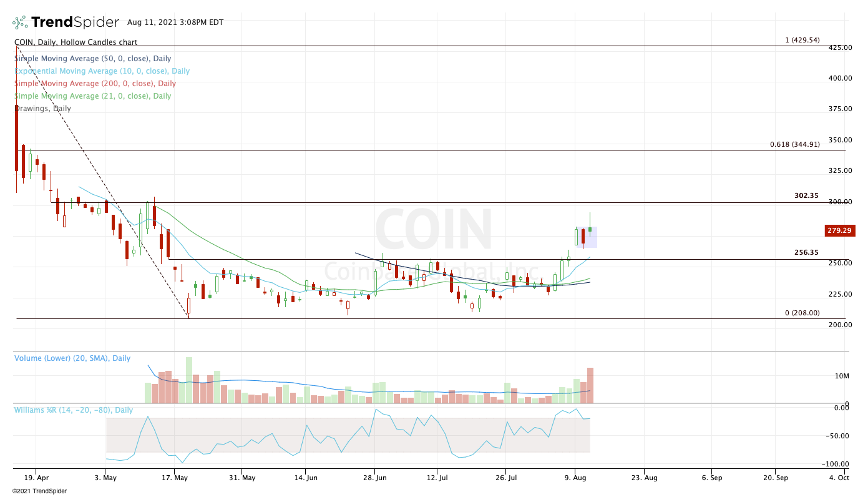The width and height of the screenshot is (868, 497).
Task: Select the Williams %R (14, -20, -80) indicator label
Action: [x=74, y=410]
